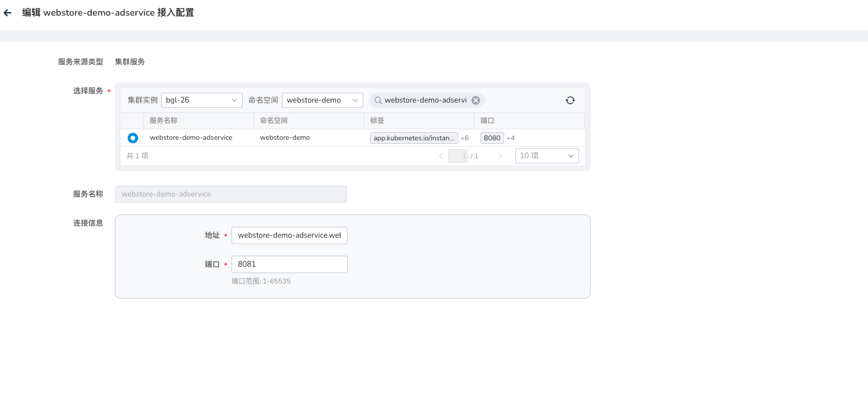Clear the service search text
The image size is (868, 403).
point(476,100)
